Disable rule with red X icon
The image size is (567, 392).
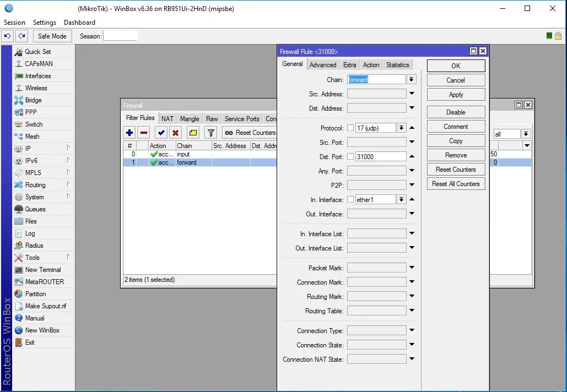175,133
